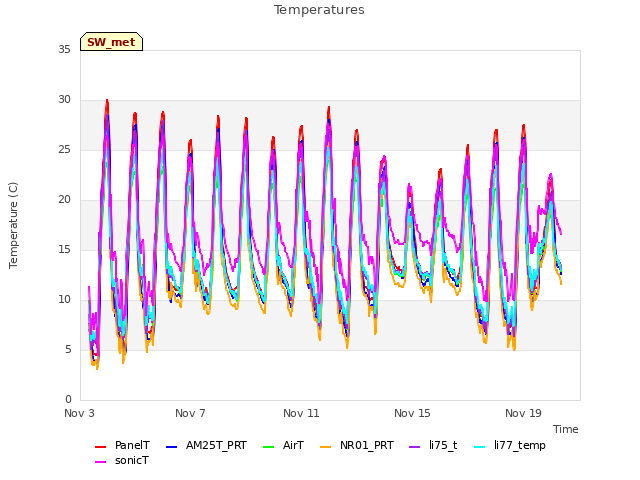The height and width of the screenshot is (480, 640).
Task: Click the Nov 19 x-axis label
Action: pos(523,413)
